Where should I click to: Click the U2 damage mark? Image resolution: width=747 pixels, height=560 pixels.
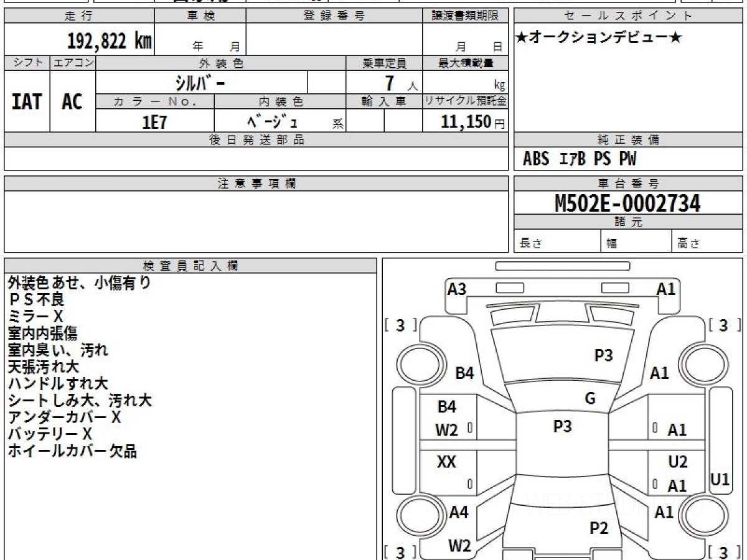[x=677, y=462]
